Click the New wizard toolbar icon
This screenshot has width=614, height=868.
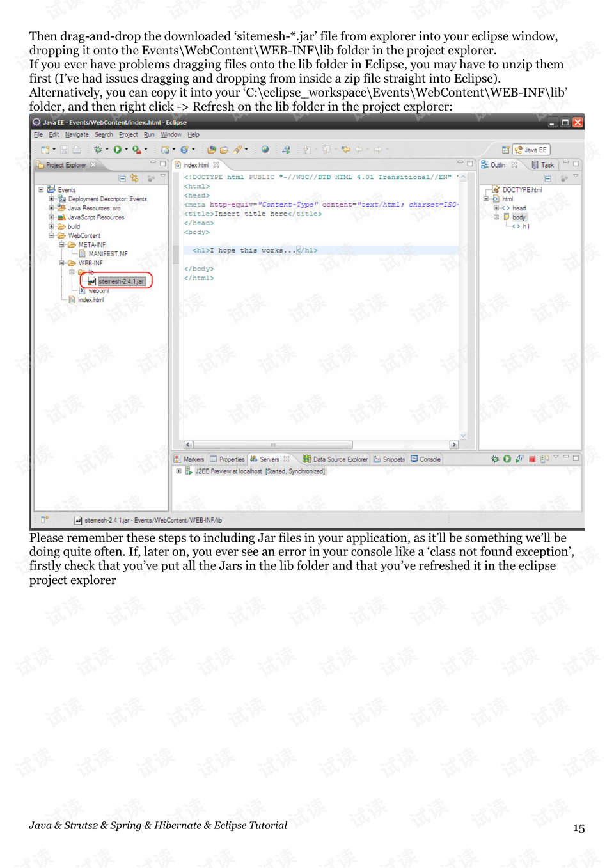click(45, 150)
